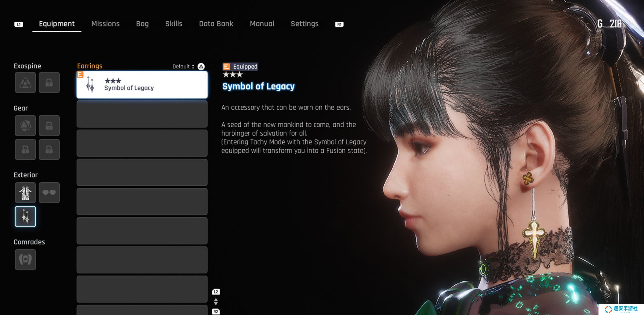Viewport: 644px width, 315px height.
Task: Open the glasses Exterior slot
Action: 49,193
